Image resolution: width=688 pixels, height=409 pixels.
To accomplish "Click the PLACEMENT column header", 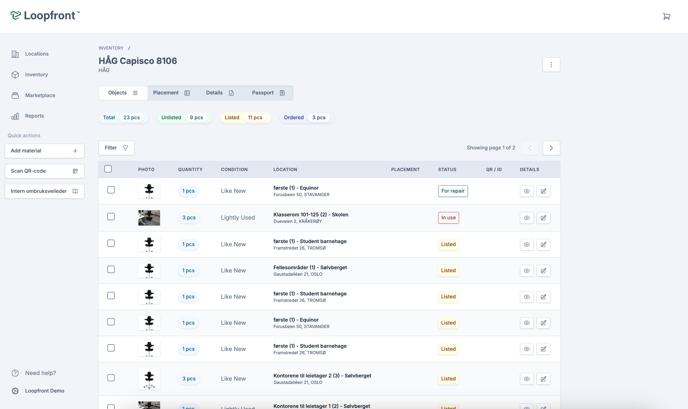I will coord(405,169).
